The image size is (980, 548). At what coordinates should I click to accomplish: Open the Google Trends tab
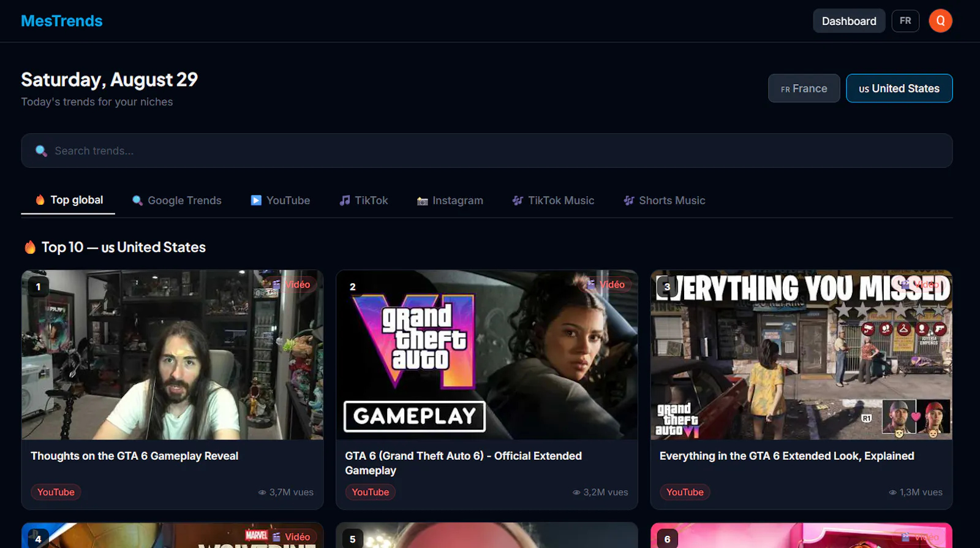pos(176,200)
